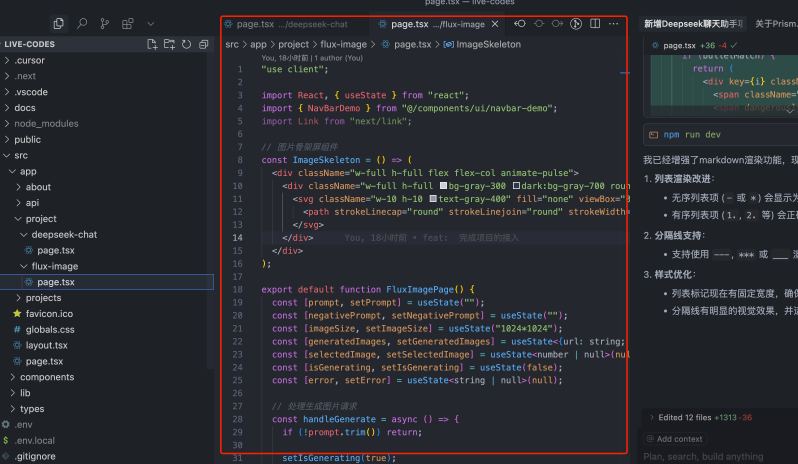Click New Folder icon in explorer header
Viewport: 798px width, 464px height.
(169, 44)
